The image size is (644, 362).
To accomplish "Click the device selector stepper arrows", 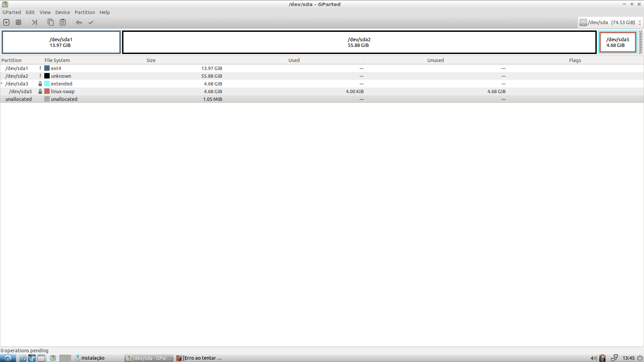I will tap(640, 22).
